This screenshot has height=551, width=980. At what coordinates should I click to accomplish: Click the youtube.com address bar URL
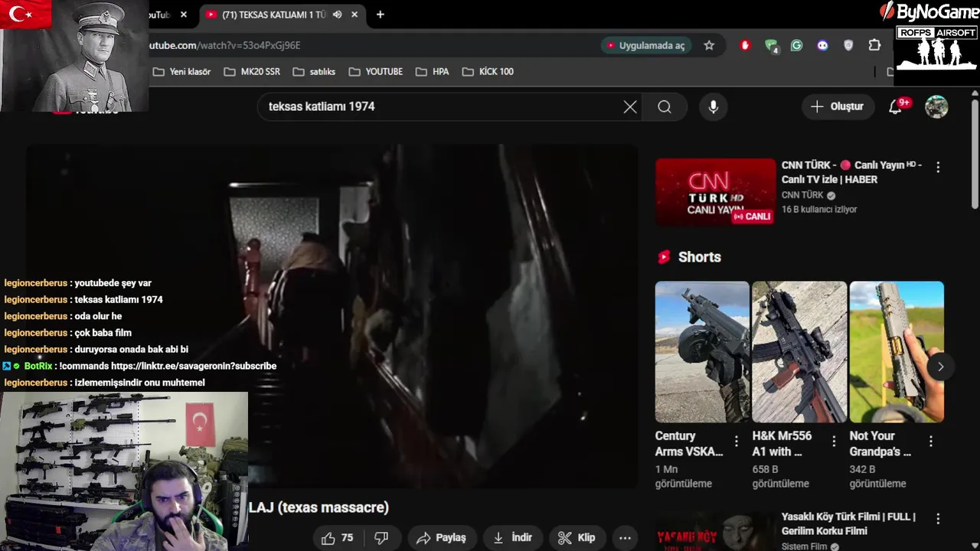click(224, 45)
